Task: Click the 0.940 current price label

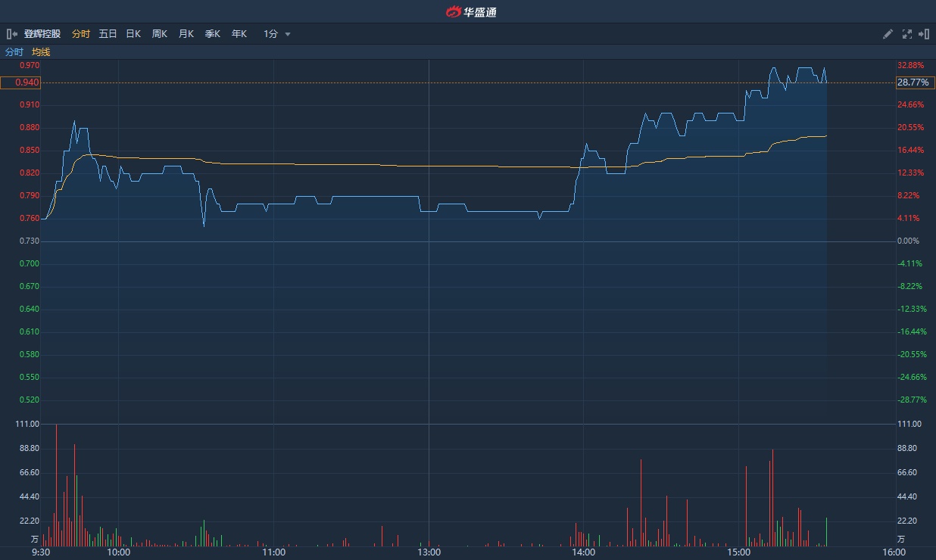Action: pos(20,82)
